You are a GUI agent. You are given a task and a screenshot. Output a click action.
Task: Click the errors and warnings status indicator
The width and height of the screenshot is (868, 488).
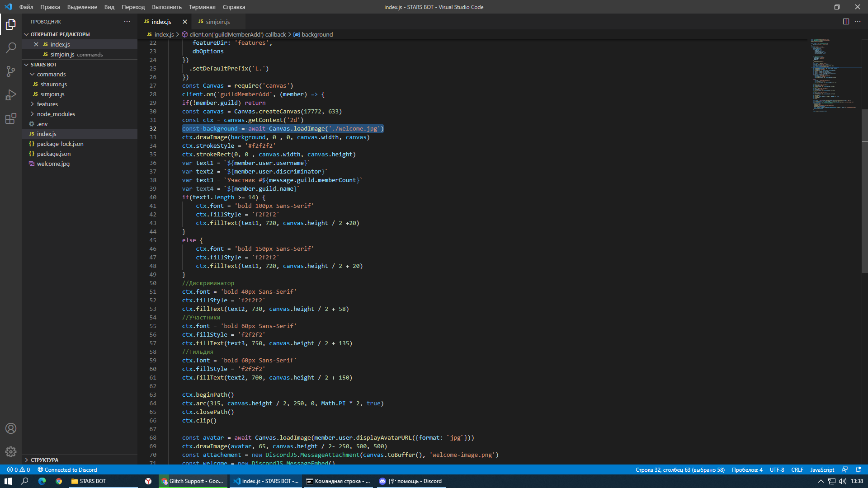pyautogui.click(x=19, y=469)
